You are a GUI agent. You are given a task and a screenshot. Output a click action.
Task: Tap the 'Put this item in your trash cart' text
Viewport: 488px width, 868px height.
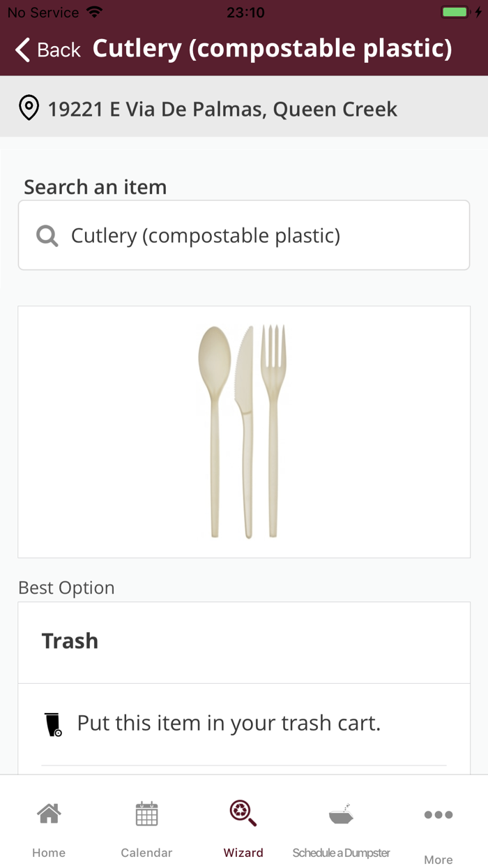(229, 723)
